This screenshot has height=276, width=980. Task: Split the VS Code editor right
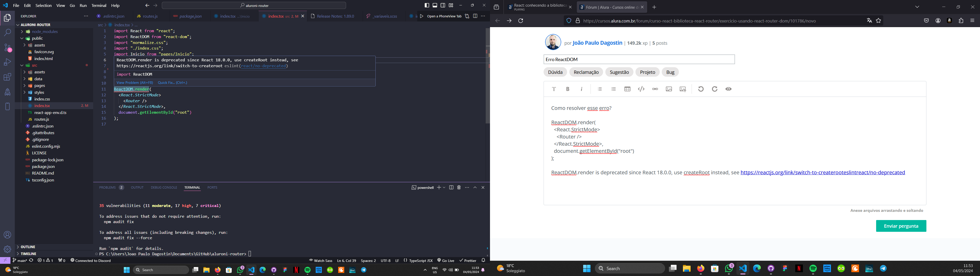pyautogui.click(x=475, y=16)
